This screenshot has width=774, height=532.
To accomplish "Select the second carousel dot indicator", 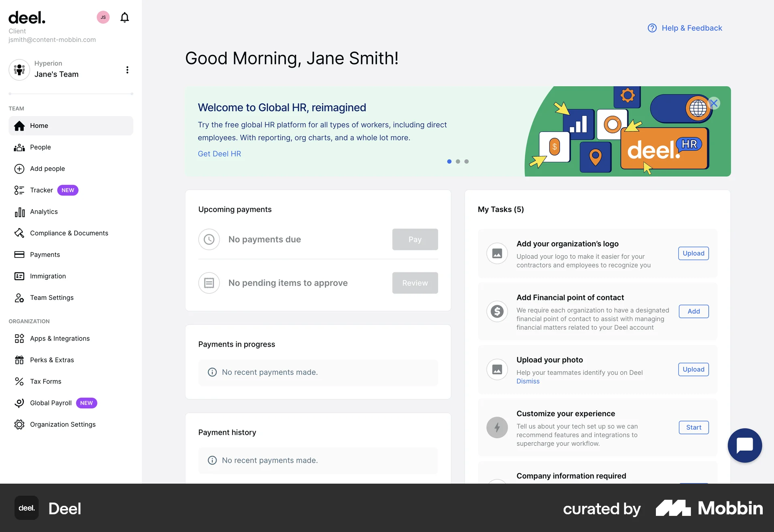I will click(458, 161).
